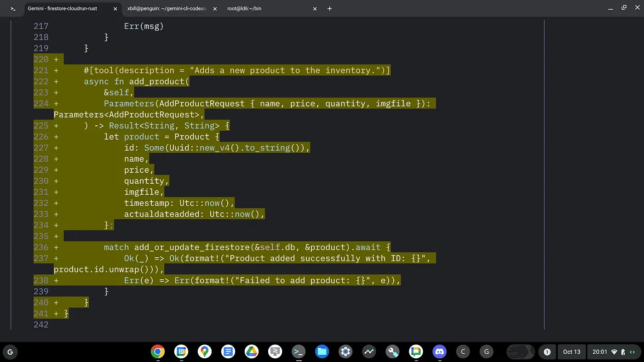Launch Google Calendar from the shelf
Image resolution: width=644 pixels, height=362 pixels.
tap(181, 352)
